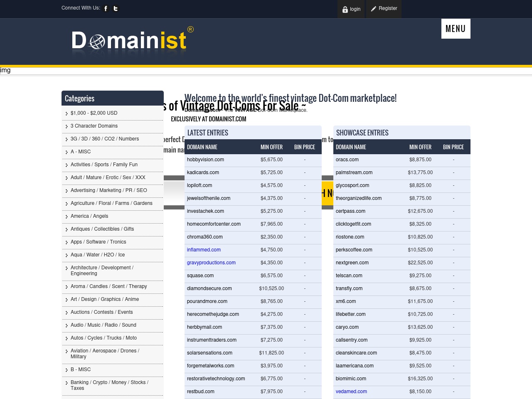
Task: Open Aviation / Aerospace / Drones / Military
Action: pos(105,354)
